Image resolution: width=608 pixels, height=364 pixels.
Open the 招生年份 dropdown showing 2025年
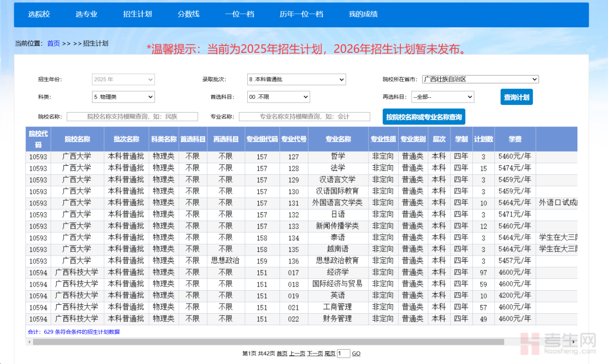(x=124, y=80)
